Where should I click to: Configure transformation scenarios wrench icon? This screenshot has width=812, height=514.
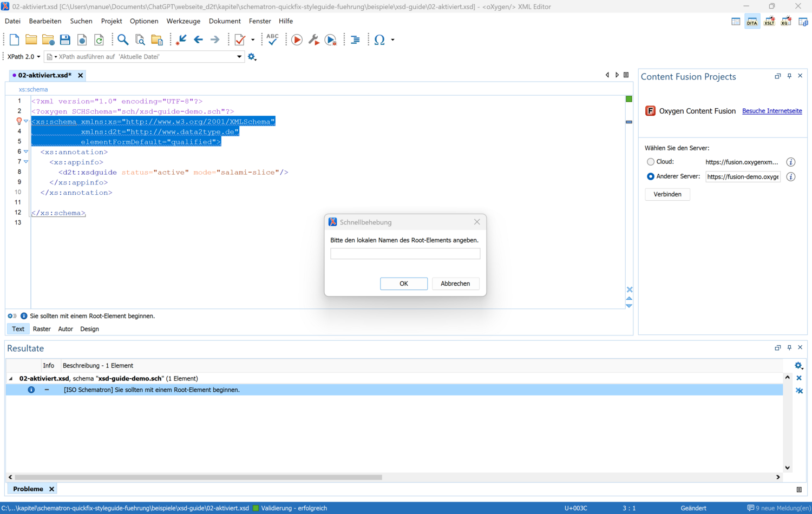[x=313, y=39]
